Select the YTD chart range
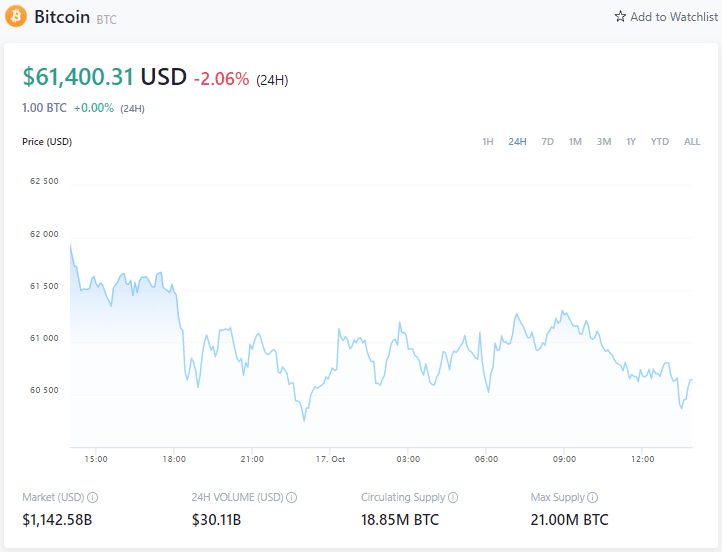The height and width of the screenshot is (552, 722). [x=659, y=142]
